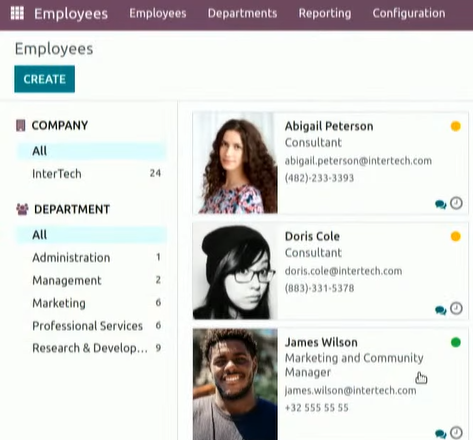Click Abigail Peterson's orange status dot
This screenshot has height=440, width=473.
click(x=455, y=126)
